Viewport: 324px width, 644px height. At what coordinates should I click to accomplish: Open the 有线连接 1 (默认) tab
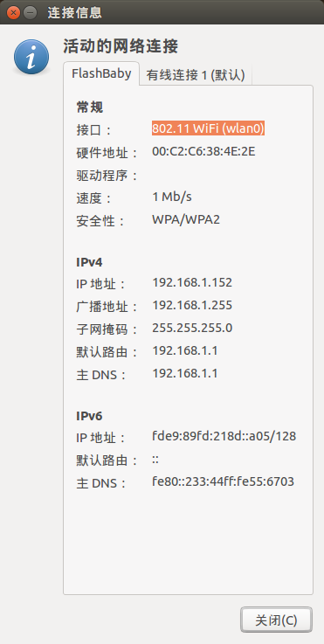click(196, 75)
